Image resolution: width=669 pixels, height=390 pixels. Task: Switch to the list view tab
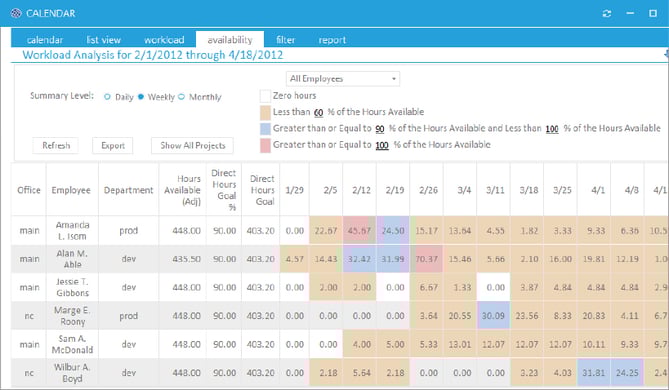coord(103,40)
